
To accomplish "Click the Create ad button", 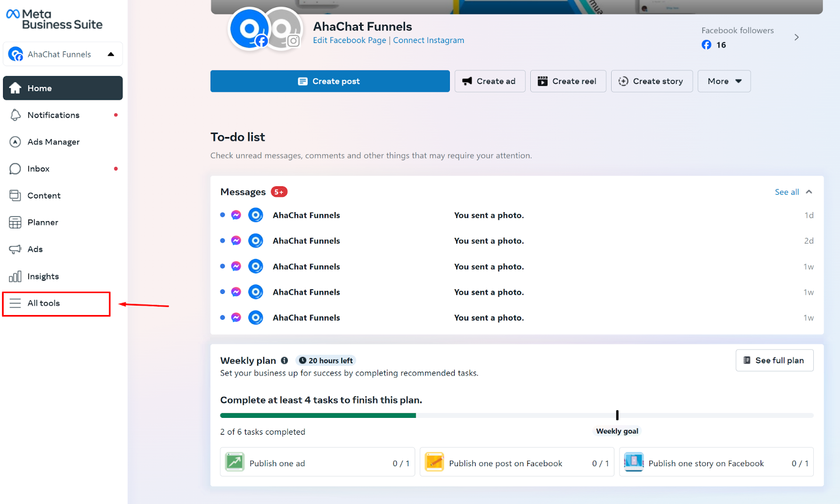I will [490, 81].
